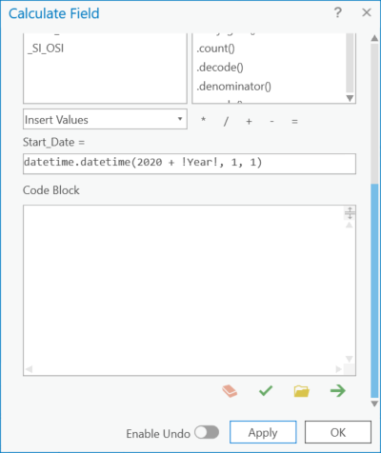The image size is (381, 453).
Task: Import expression using yellow folder icon
Action: click(x=301, y=391)
